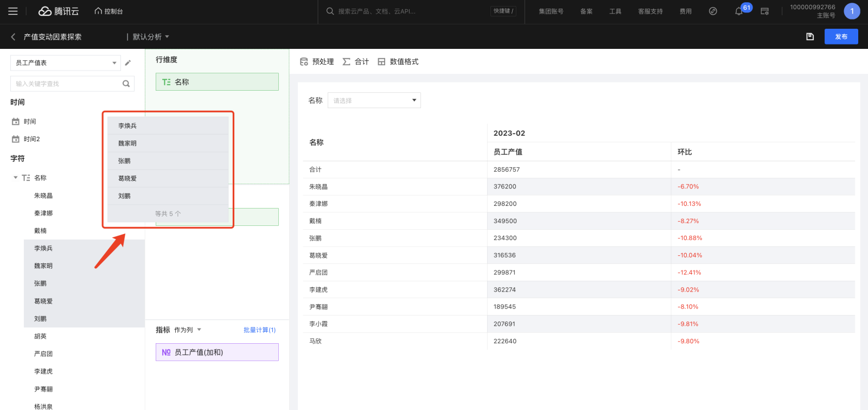Open the 默认分析 dropdown
Screen dimensions: 868x410
pyautogui.click(x=151, y=37)
